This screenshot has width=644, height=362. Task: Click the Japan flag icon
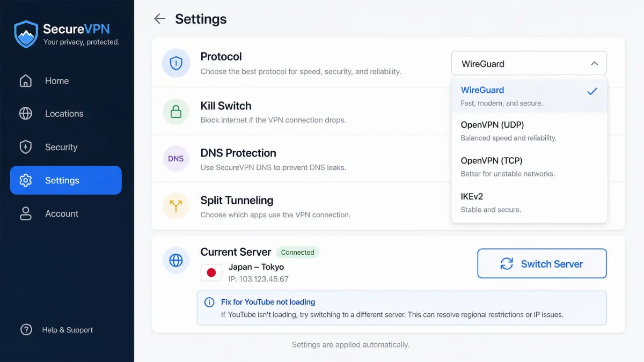[211, 272]
